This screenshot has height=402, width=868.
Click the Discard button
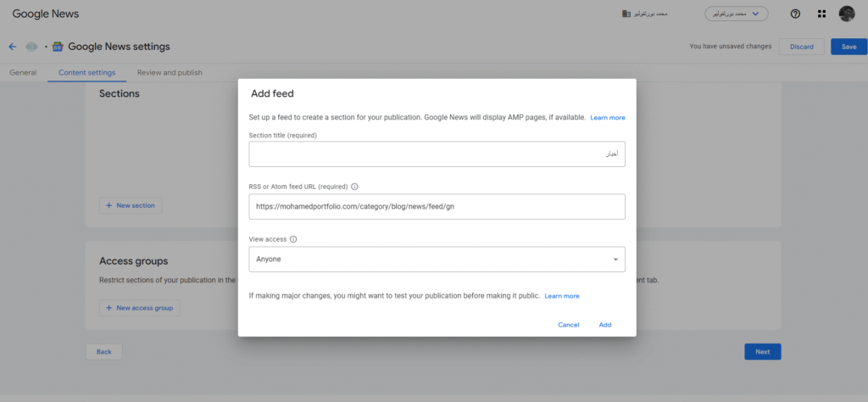[802, 47]
